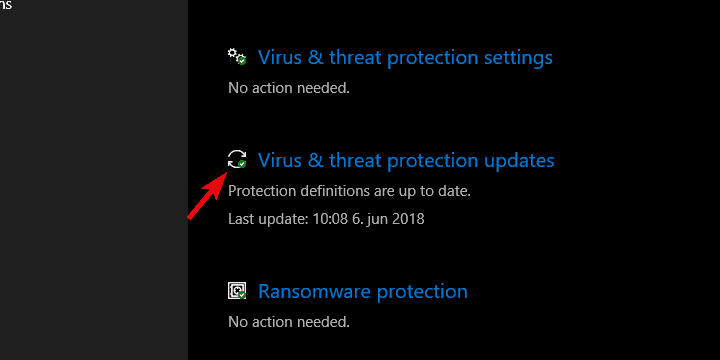Click "No action needed." under Ransomware protection
This screenshot has width=720, height=360.
click(x=289, y=322)
